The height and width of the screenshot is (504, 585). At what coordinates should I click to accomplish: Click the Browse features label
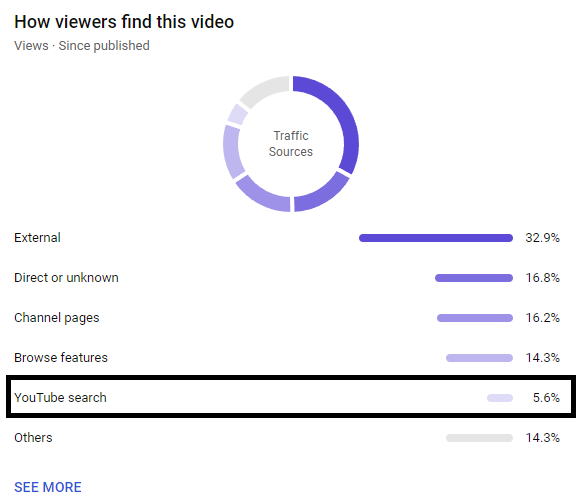(61, 357)
